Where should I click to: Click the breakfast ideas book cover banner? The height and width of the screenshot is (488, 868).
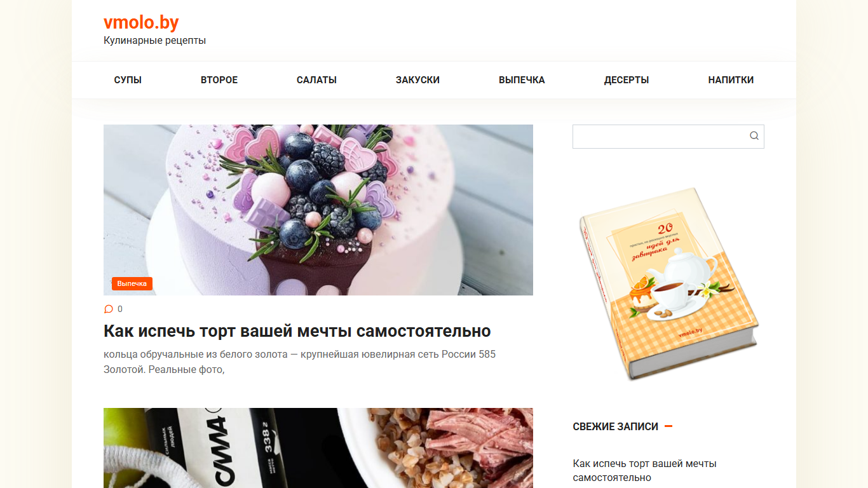(668, 283)
